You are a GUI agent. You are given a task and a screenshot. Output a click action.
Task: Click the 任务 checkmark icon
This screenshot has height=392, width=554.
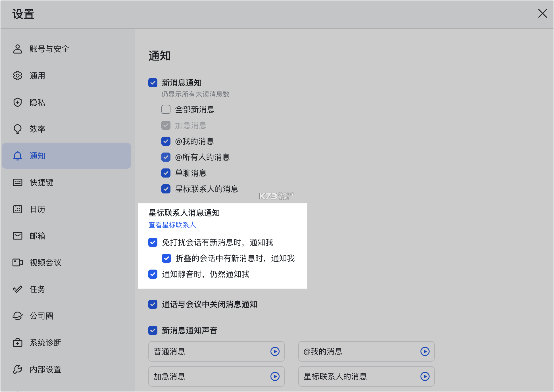18,289
